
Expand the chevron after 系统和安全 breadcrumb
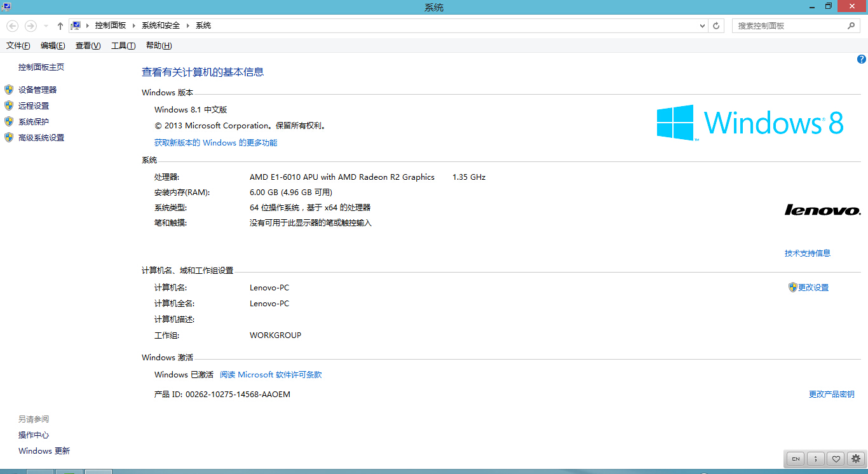pos(187,25)
